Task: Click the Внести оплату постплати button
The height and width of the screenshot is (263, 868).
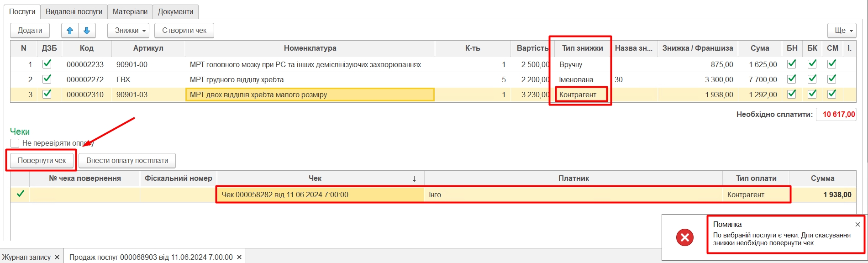Action: (127, 161)
